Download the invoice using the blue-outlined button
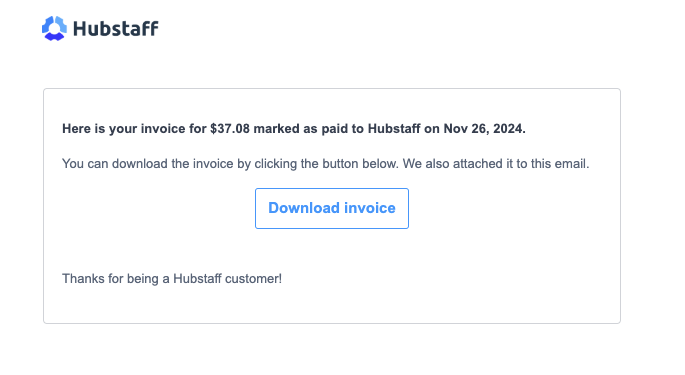685x375 pixels. point(332,208)
